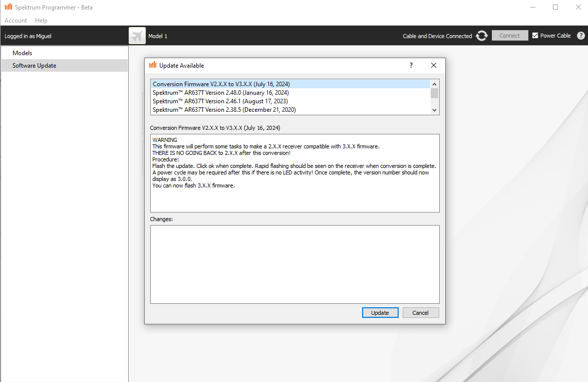Select Models in the sidebar
This screenshot has height=382, width=588.
coord(23,53)
